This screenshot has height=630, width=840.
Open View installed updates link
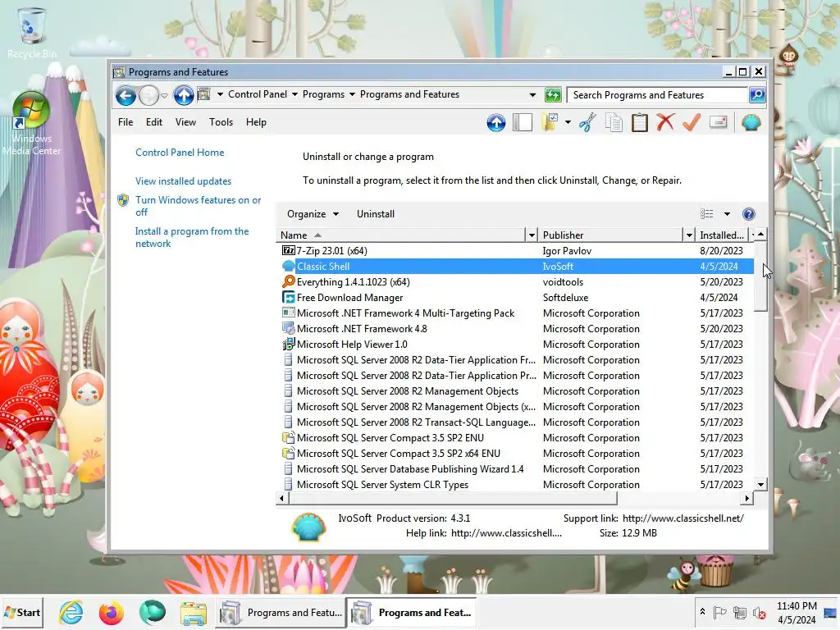click(x=183, y=181)
